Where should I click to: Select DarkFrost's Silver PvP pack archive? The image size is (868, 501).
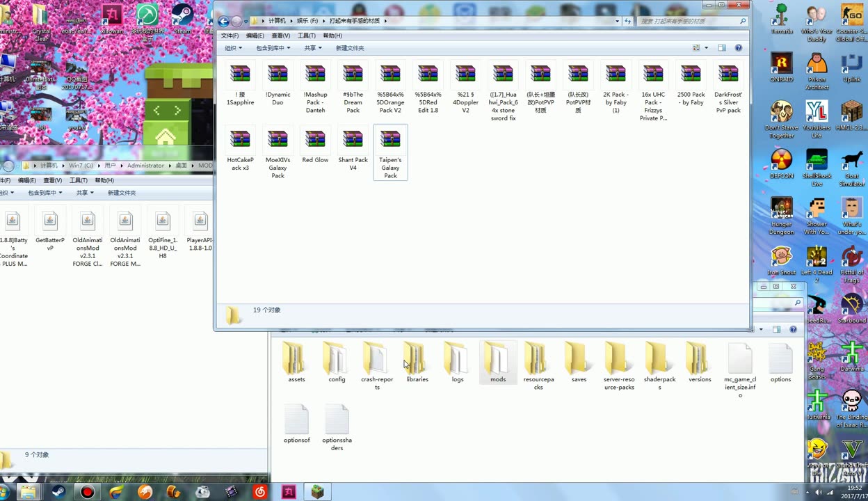(x=728, y=88)
